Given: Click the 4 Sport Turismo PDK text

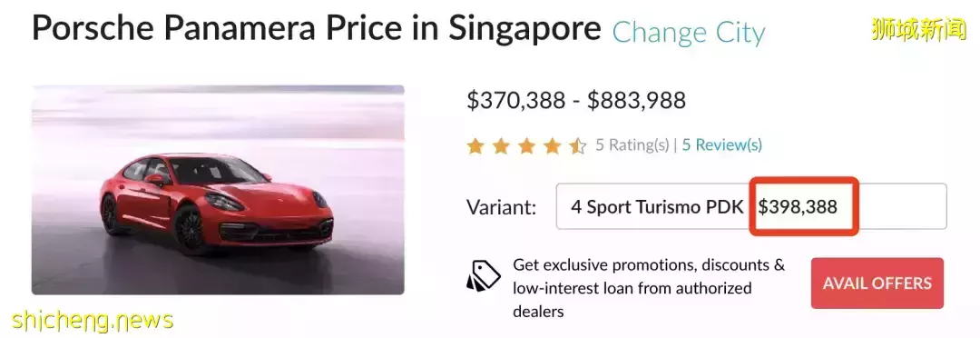Looking at the screenshot, I should pyautogui.click(x=657, y=207).
